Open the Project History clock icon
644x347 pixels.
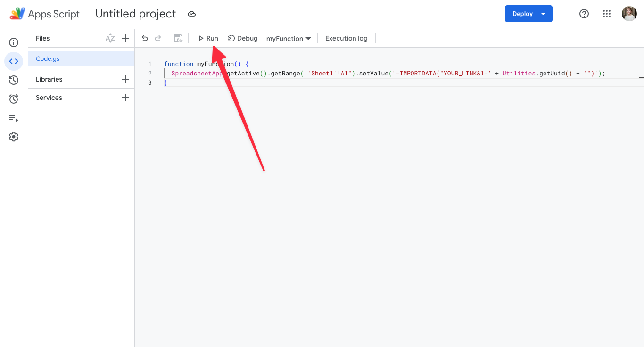(14, 80)
